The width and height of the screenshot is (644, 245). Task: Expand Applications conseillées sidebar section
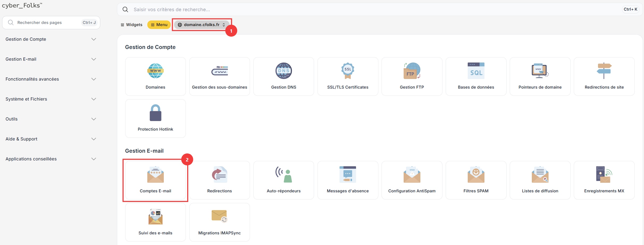pyautogui.click(x=51, y=159)
